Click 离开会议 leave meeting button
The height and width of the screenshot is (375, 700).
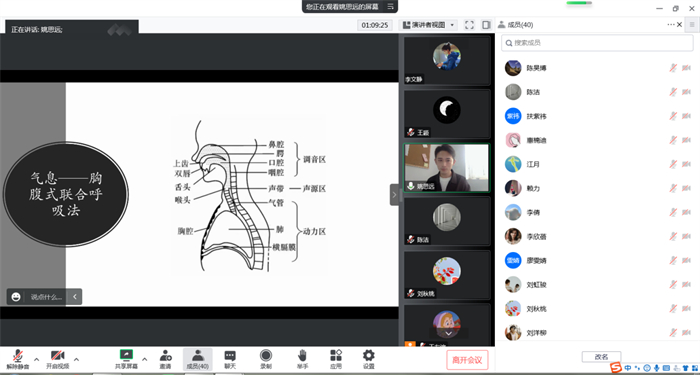[x=467, y=360]
